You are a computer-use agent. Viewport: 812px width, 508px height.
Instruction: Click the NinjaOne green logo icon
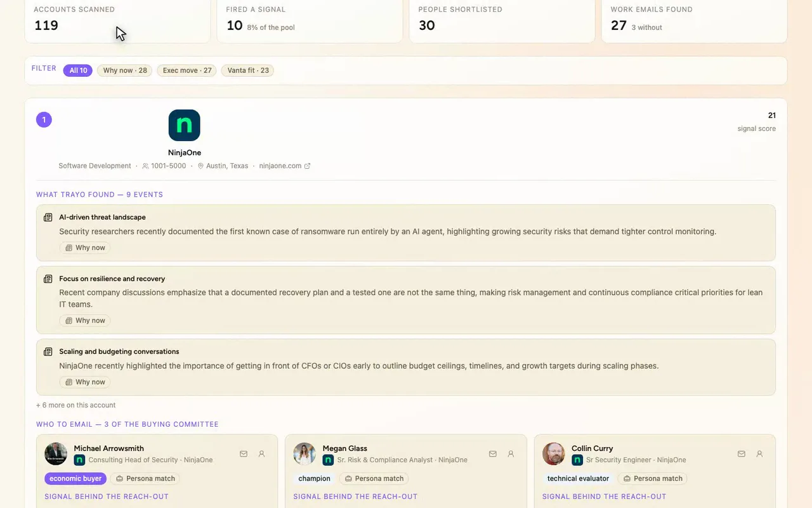[185, 125]
